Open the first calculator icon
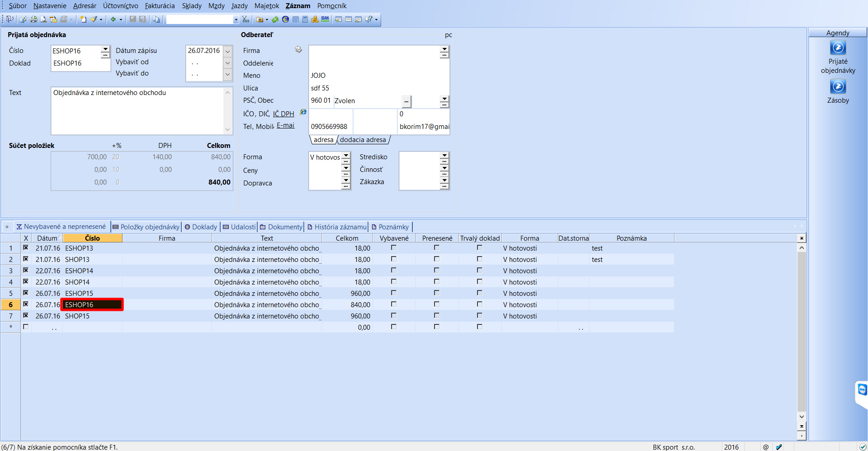 point(295,19)
